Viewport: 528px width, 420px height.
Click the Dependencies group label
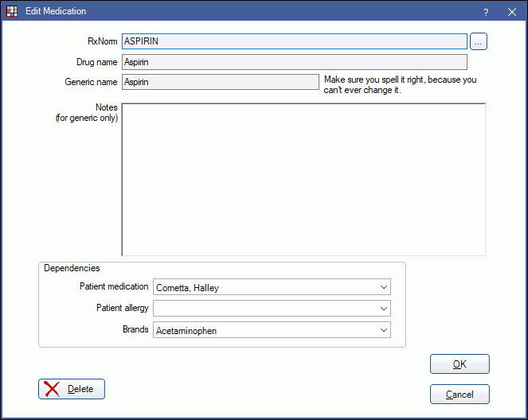72,268
